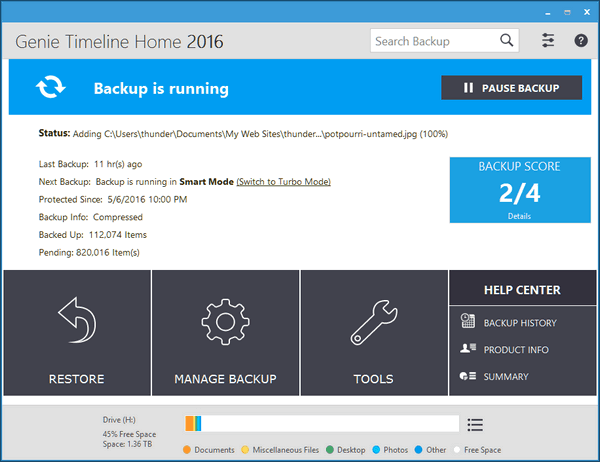Click 'Space: 1.36 TB' text
The image size is (600, 462).
[127, 444]
